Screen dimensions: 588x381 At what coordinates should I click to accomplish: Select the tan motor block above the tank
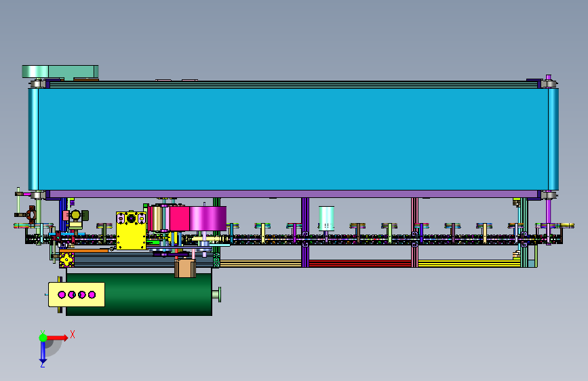[185, 268]
